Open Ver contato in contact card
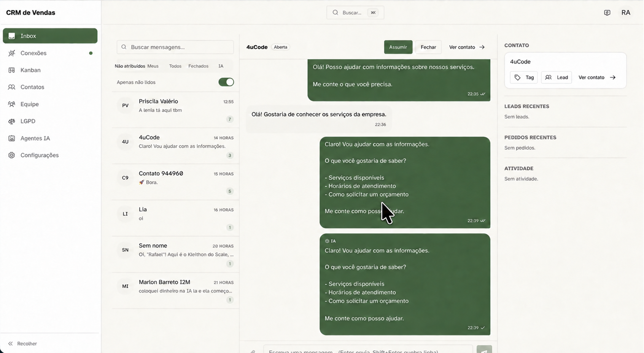644x353 pixels. pos(597,78)
